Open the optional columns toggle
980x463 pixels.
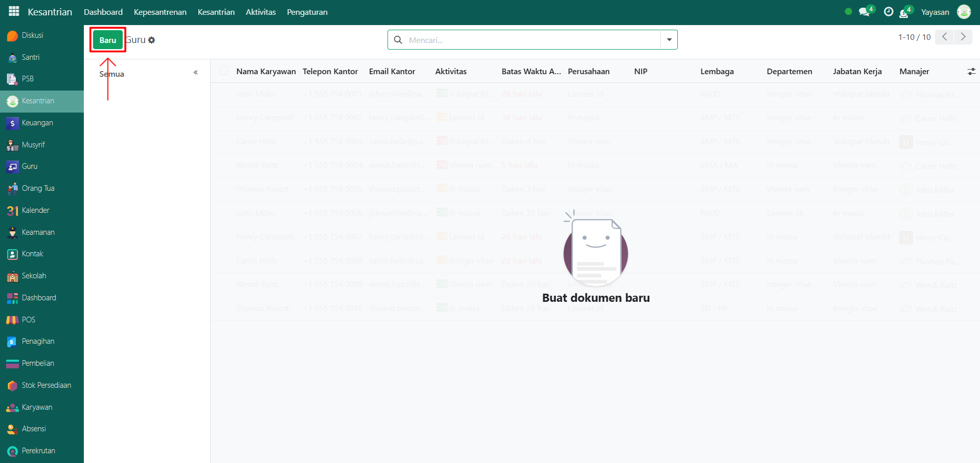coord(971,72)
